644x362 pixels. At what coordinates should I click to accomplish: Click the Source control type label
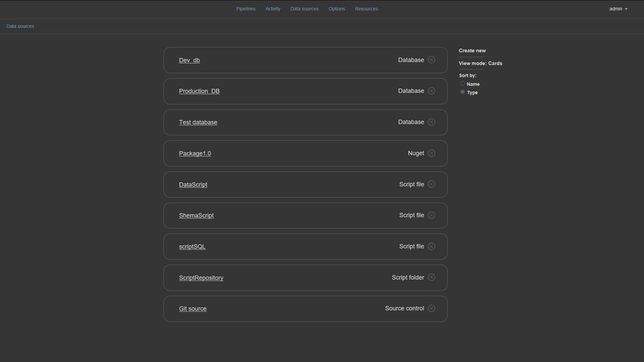click(405, 308)
